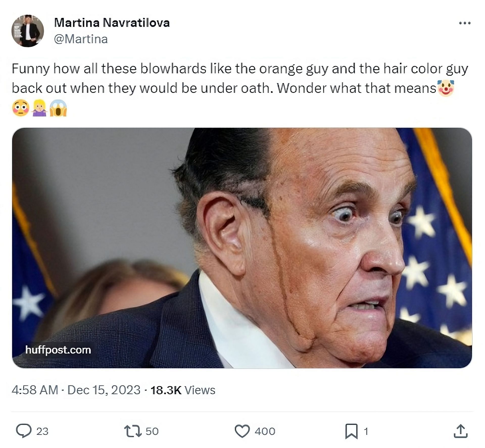Open the three-dot more options menu
Viewport: 485px width, 448px height.
465,23
